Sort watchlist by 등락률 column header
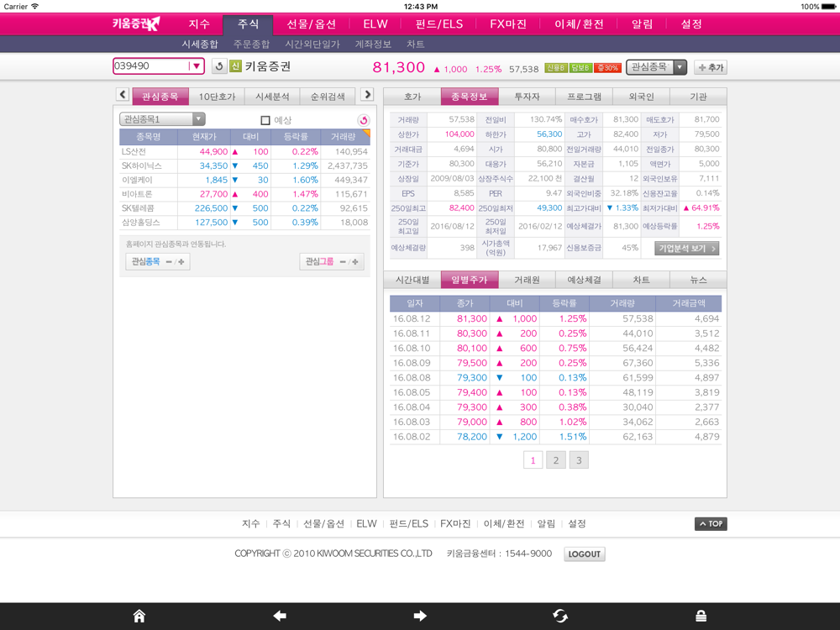 296,137
